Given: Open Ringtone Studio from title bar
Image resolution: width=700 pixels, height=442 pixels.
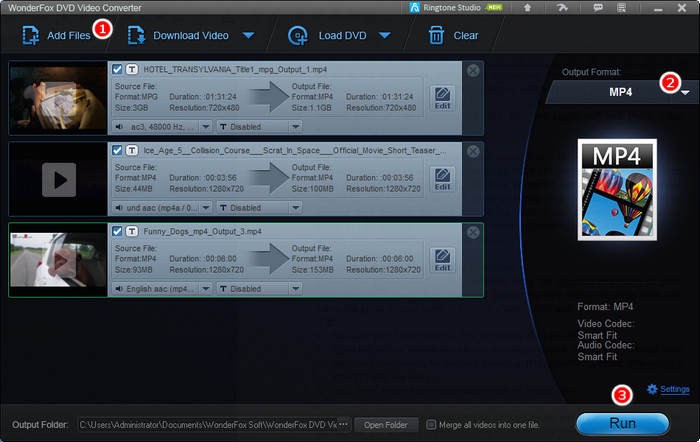Looking at the screenshot, I should (x=455, y=8).
